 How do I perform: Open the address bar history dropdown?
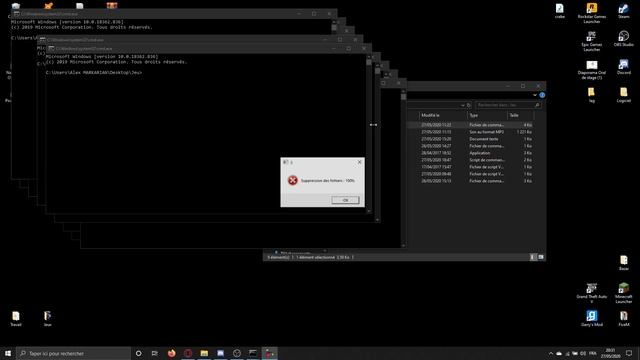pos(462,105)
